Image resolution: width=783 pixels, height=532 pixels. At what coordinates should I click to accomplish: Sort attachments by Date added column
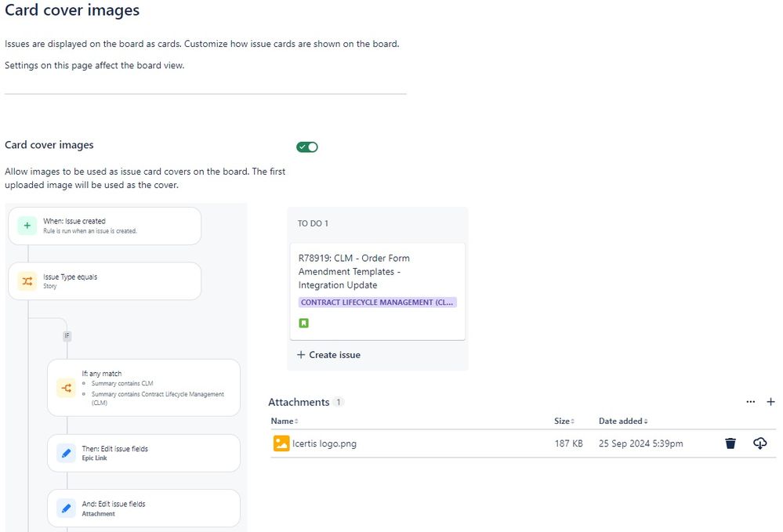coord(622,422)
